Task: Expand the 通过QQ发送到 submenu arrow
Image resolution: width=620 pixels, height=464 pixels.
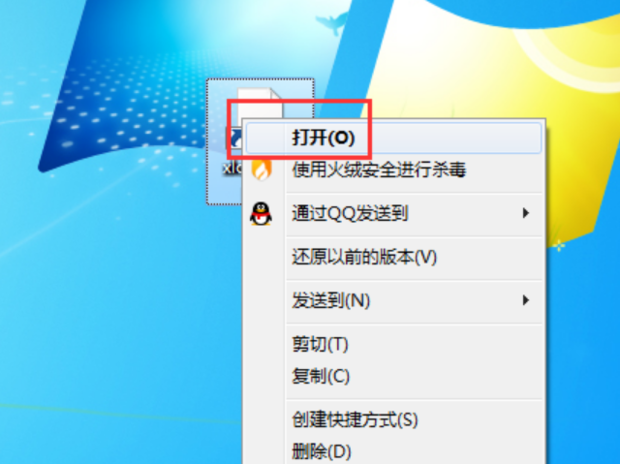Action: 525,213
